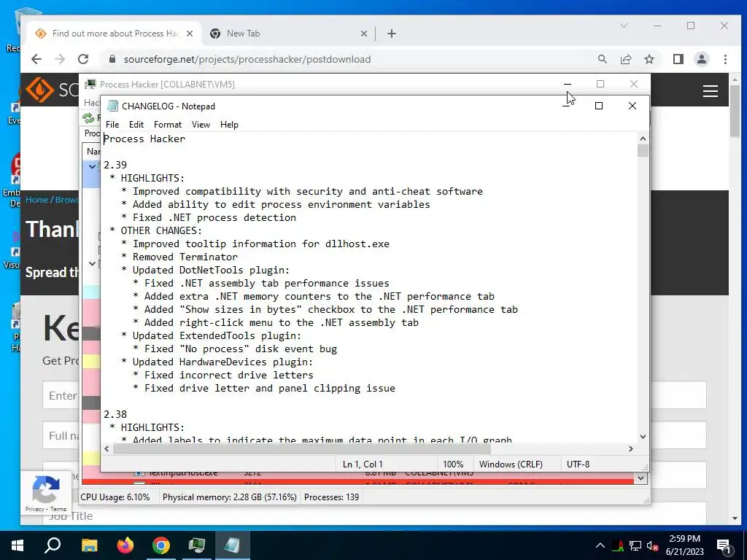Share this page icon in Chrome
This screenshot has height=560, width=747.
click(625, 59)
